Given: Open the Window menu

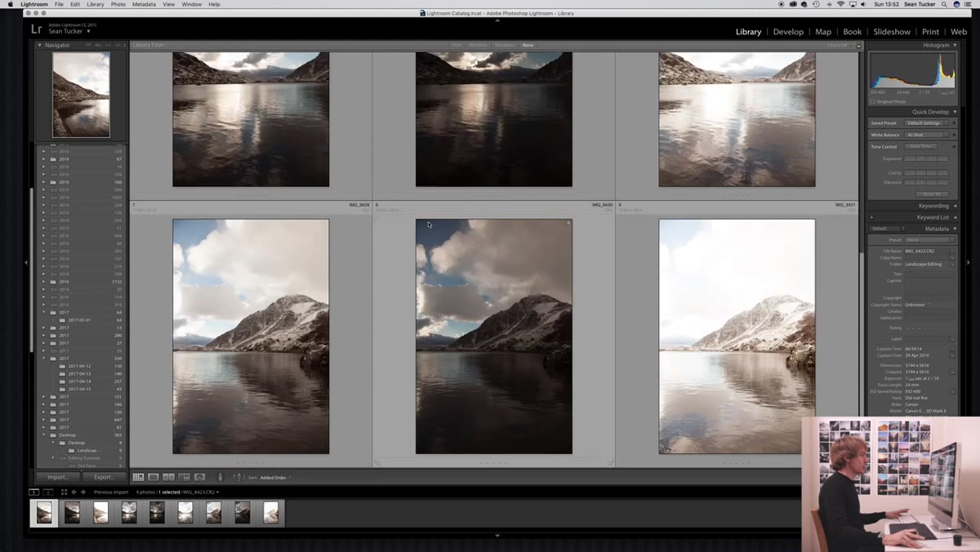Looking at the screenshot, I should (192, 4).
